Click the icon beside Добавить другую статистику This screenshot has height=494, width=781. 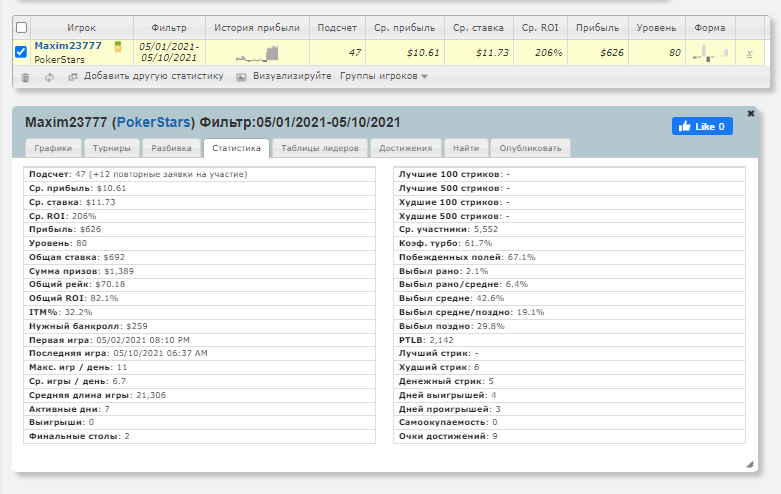pos(73,77)
